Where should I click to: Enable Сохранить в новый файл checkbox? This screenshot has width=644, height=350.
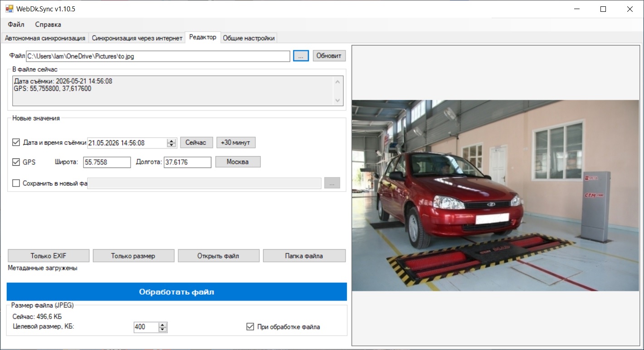16,183
